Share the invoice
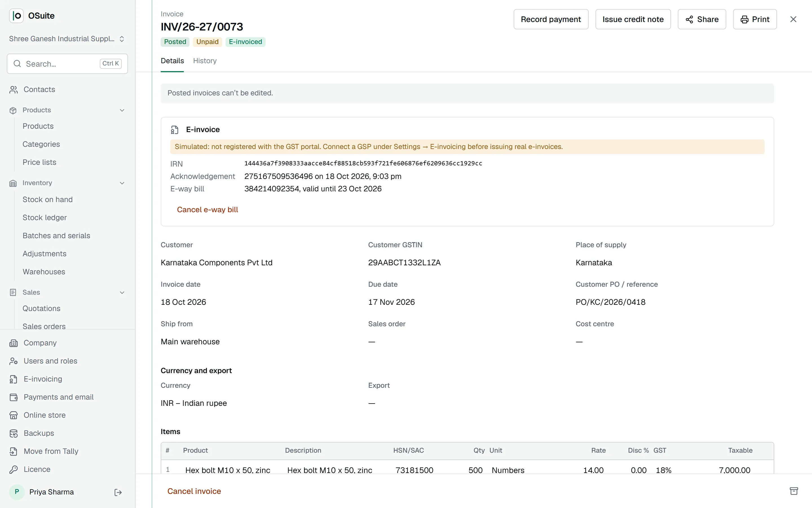Viewport: 812px width, 508px height. click(x=701, y=19)
